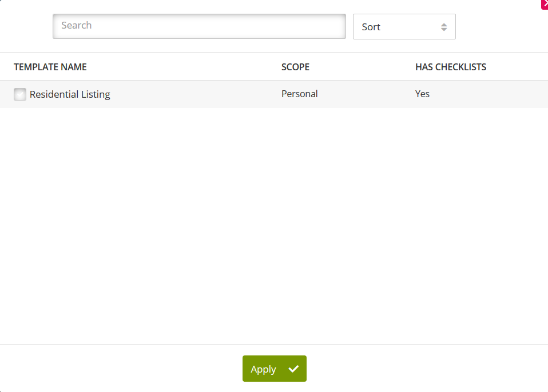Click the Sort dropdown's up-down arrows
Screen dimensions: 548x392
tap(444, 26)
